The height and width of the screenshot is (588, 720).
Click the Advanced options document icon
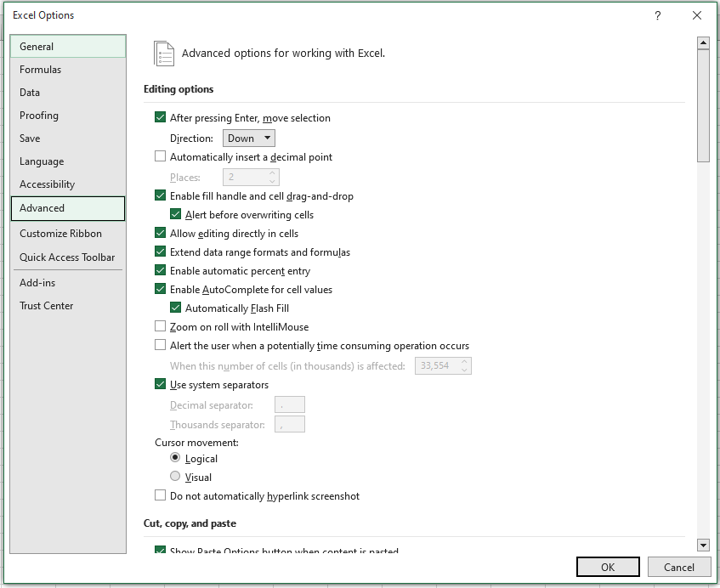[x=164, y=54]
